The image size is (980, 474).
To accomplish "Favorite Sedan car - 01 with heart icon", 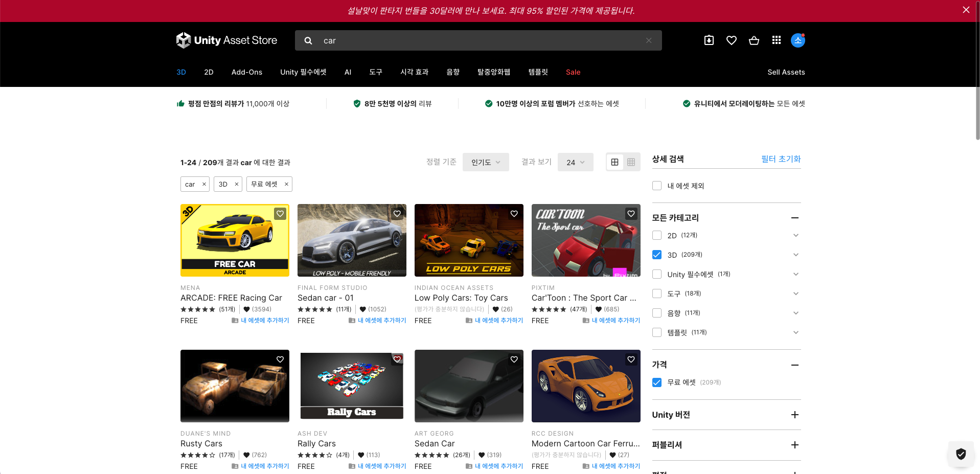I will (x=397, y=214).
